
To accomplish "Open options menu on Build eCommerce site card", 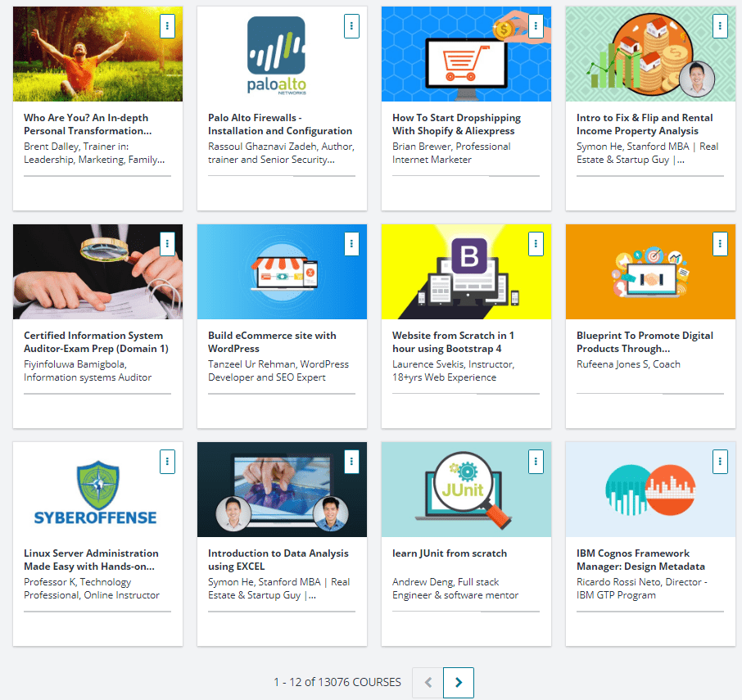I will pos(351,244).
